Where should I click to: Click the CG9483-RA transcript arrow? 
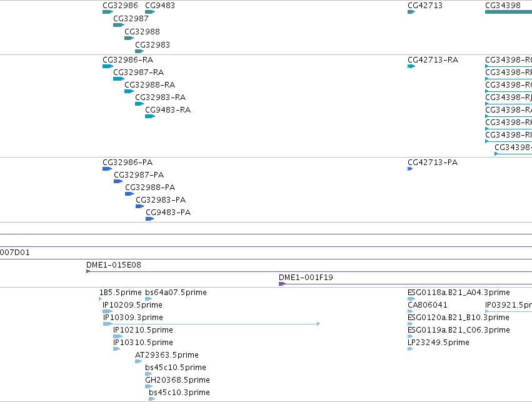pos(150,116)
